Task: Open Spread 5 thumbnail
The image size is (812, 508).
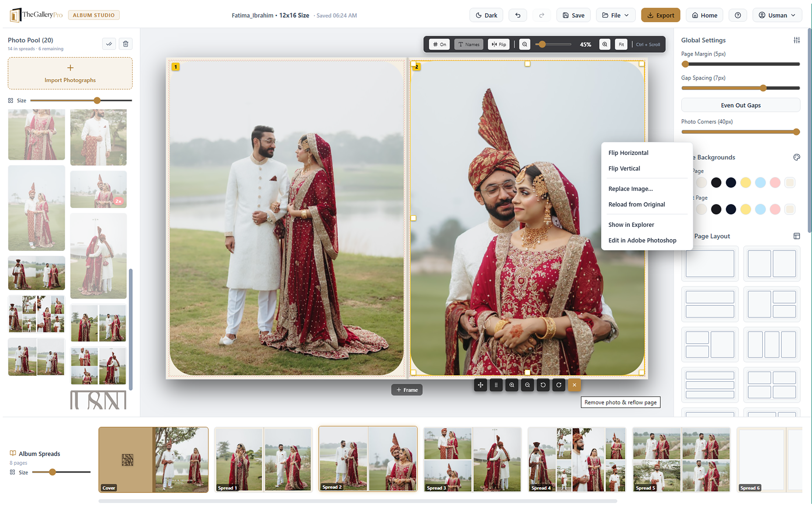Action: (681, 460)
